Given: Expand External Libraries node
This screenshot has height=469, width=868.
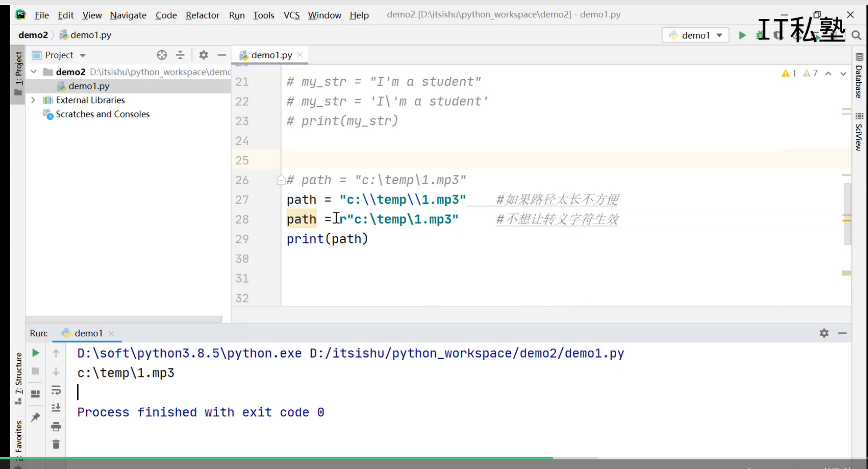Looking at the screenshot, I should [33, 100].
